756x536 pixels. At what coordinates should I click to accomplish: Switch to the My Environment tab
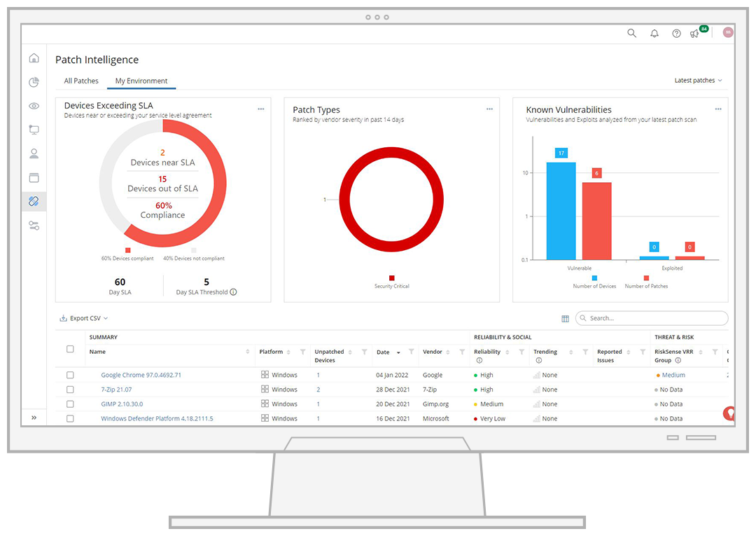coord(141,81)
